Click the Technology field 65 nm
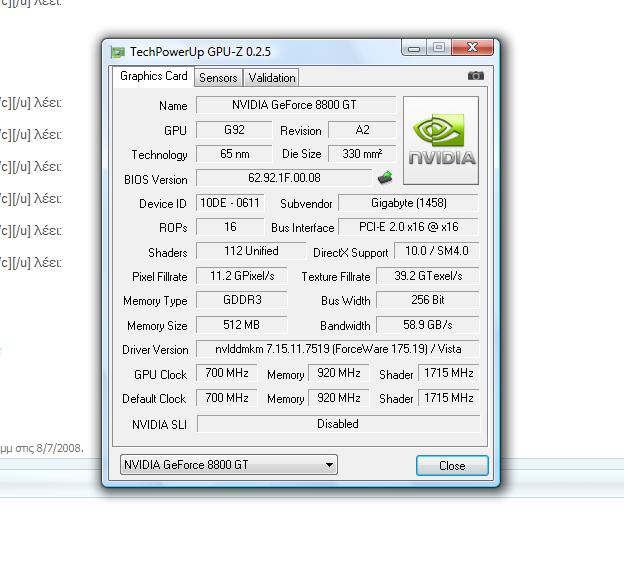This screenshot has width=640, height=588. click(234, 154)
